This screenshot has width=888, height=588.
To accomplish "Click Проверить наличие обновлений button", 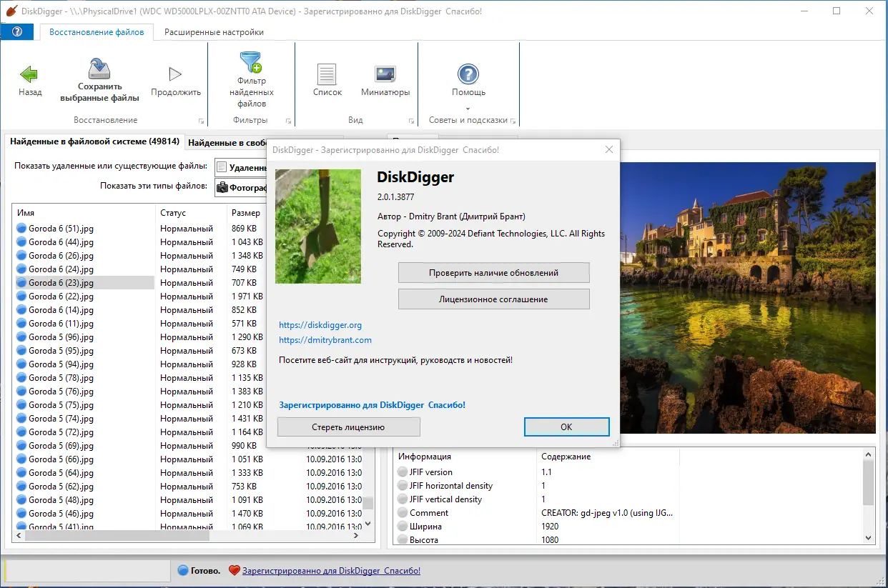I will 493,273.
